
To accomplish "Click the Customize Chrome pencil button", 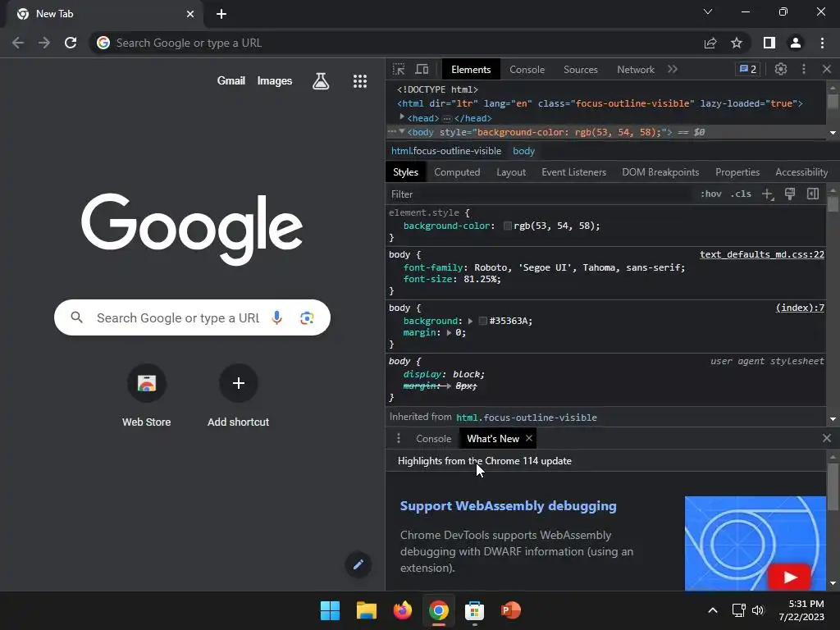I will 358,564.
